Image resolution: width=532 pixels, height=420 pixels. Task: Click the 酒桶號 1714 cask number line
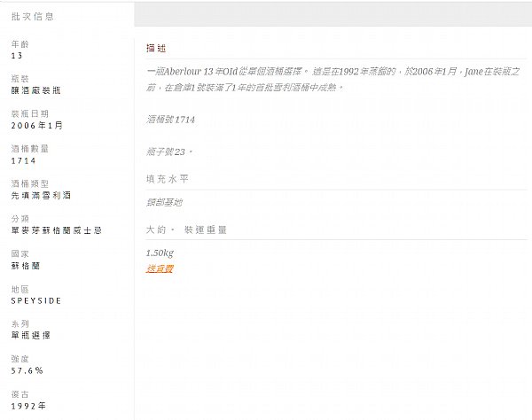coord(170,120)
